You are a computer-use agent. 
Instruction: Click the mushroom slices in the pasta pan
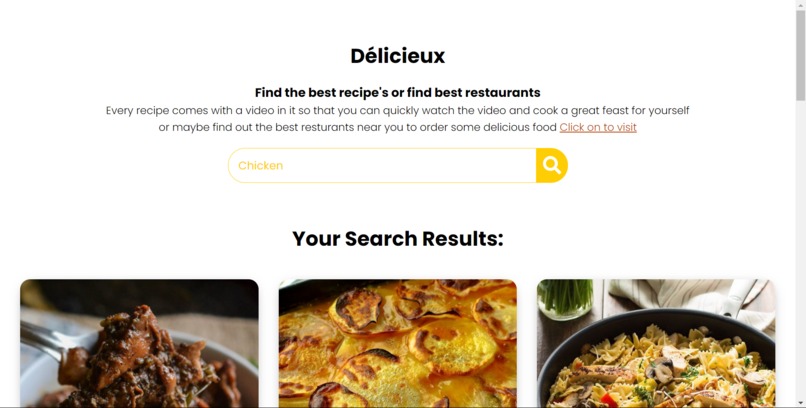tap(662, 369)
